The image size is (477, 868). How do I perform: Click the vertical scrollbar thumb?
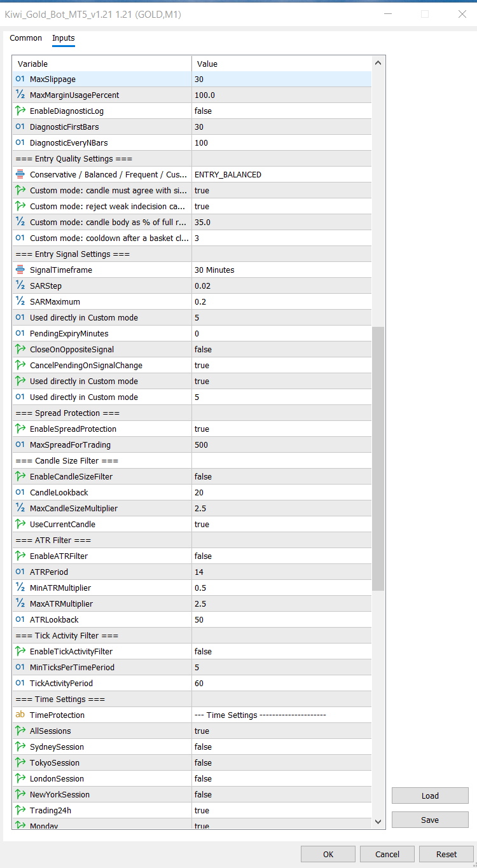click(378, 458)
